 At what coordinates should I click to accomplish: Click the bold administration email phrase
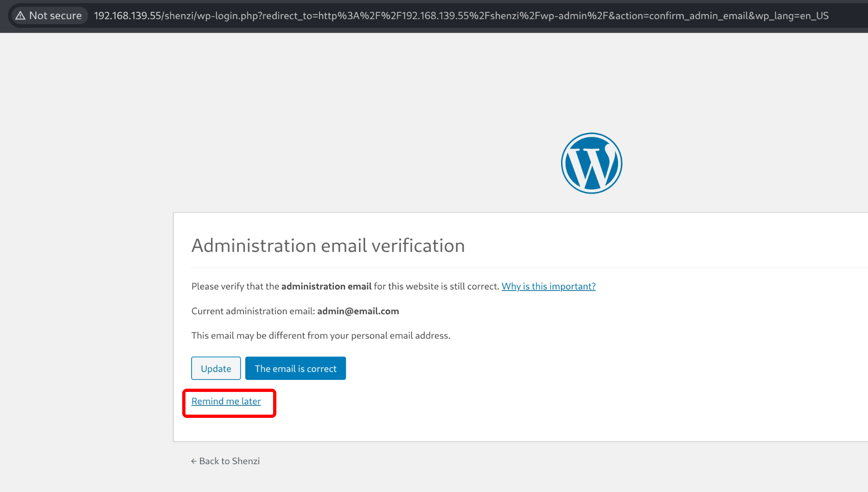pos(326,286)
